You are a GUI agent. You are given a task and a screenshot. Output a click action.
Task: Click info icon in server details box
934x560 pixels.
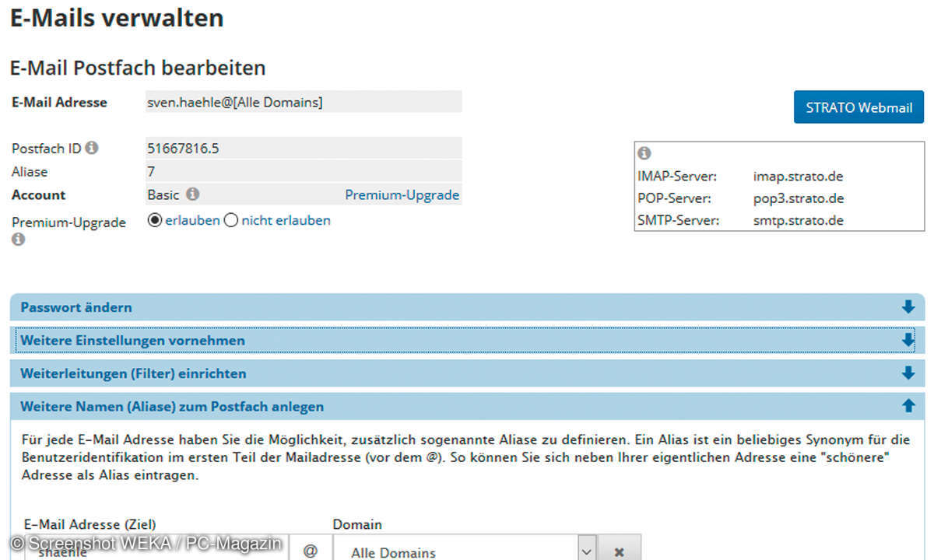click(x=644, y=153)
